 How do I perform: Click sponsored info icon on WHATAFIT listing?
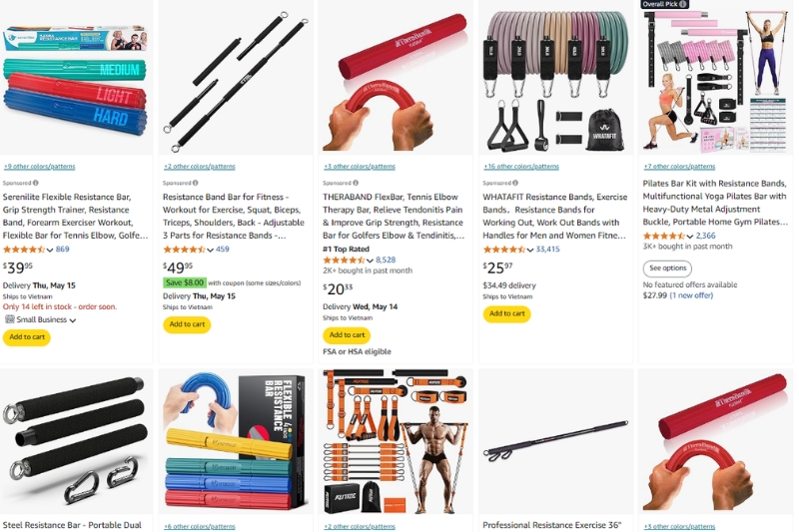pyautogui.click(x=515, y=183)
